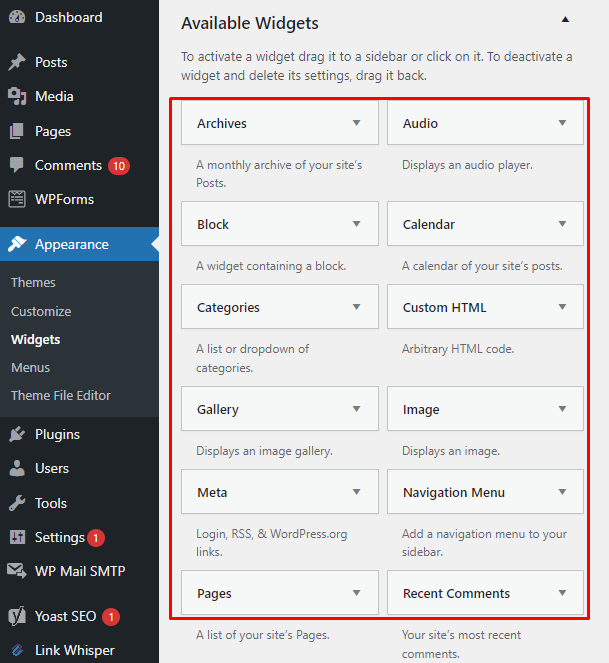The width and height of the screenshot is (609, 663).
Task: Click the Dashboard gauge icon
Action: click(x=17, y=17)
